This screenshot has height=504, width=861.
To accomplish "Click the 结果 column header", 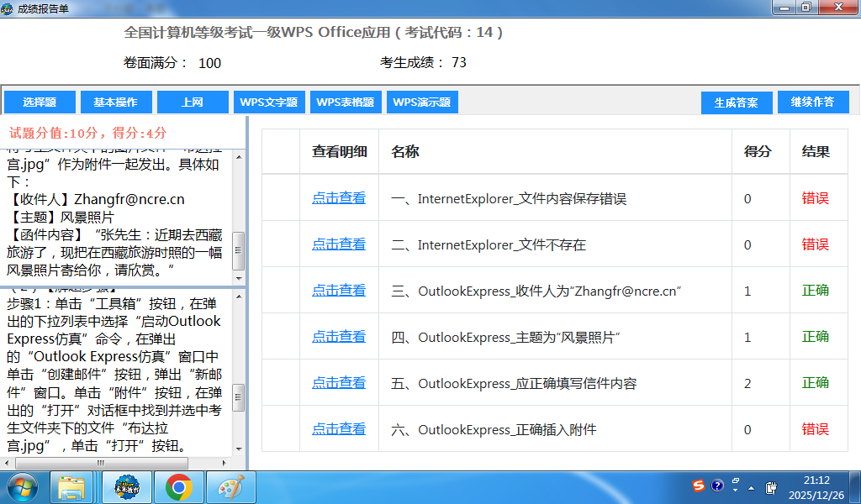I will pos(819,152).
